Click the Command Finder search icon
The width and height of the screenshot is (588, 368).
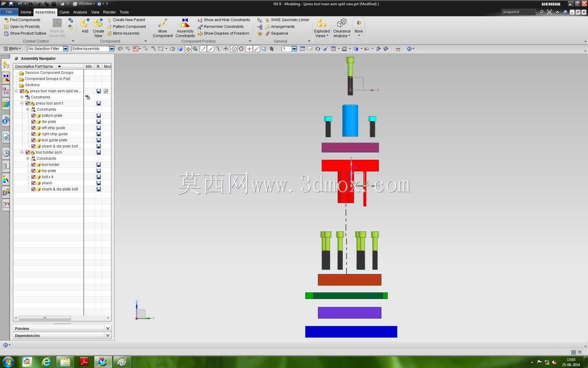tap(541, 12)
